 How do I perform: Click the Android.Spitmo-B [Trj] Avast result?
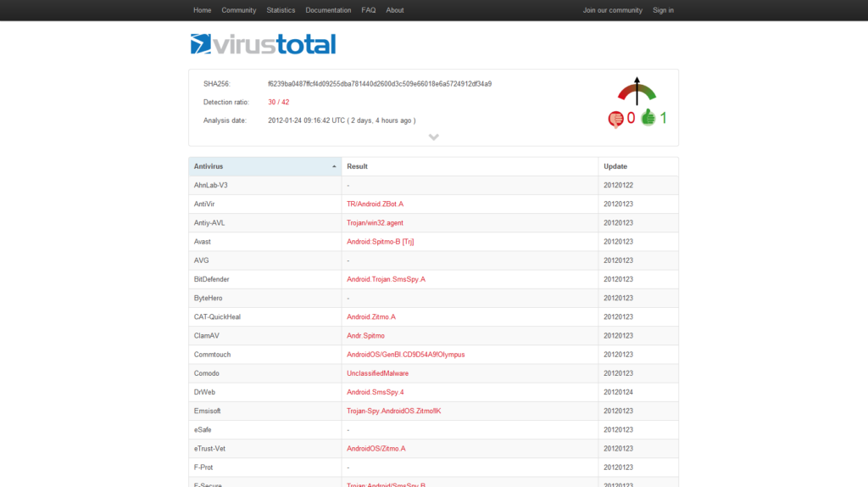tap(380, 242)
